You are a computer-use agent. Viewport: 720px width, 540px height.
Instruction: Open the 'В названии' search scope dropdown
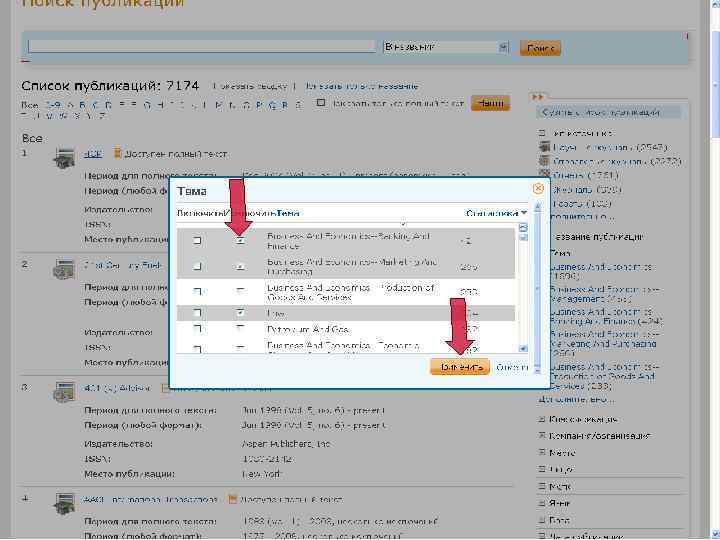point(446,47)
